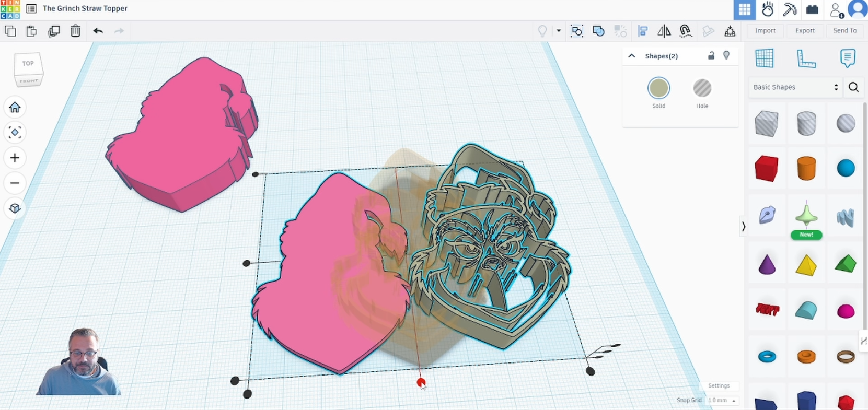Pick the red box shape thumbnail
The height and width of the screenshot is (410, 868).
(x=766, y=169)
